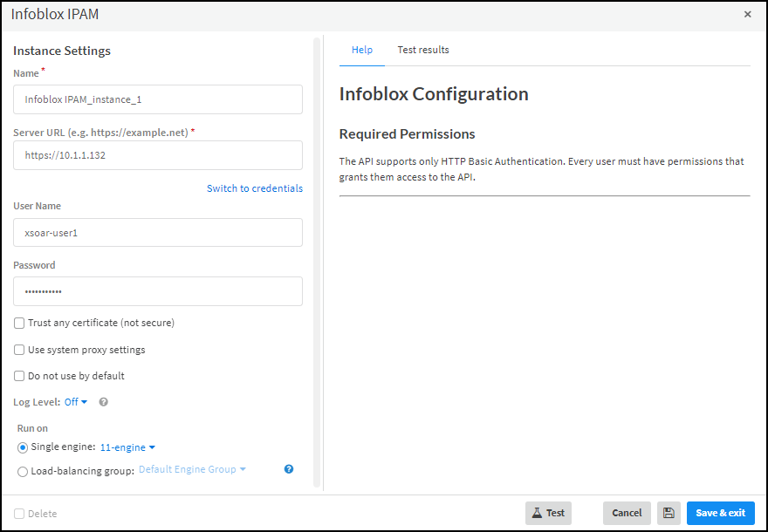The width and height of the screenshot is (768, 532).
Task: Select the Help tab
Action: 362,51
